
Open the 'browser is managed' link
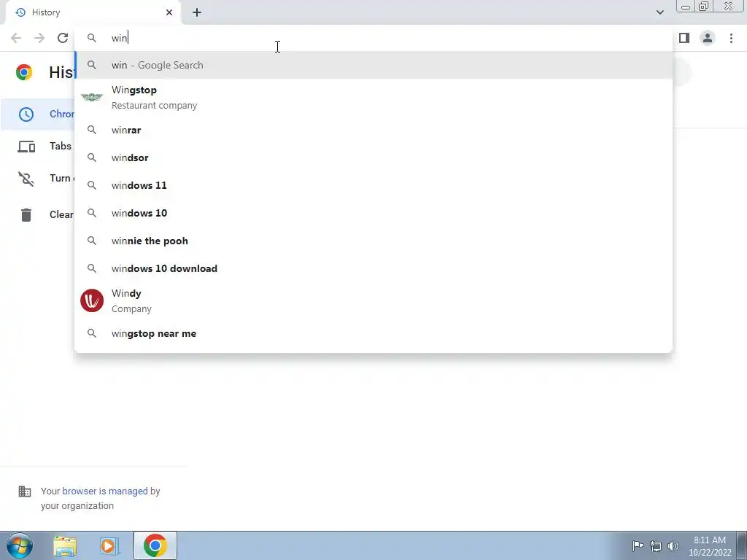point(105,491)
